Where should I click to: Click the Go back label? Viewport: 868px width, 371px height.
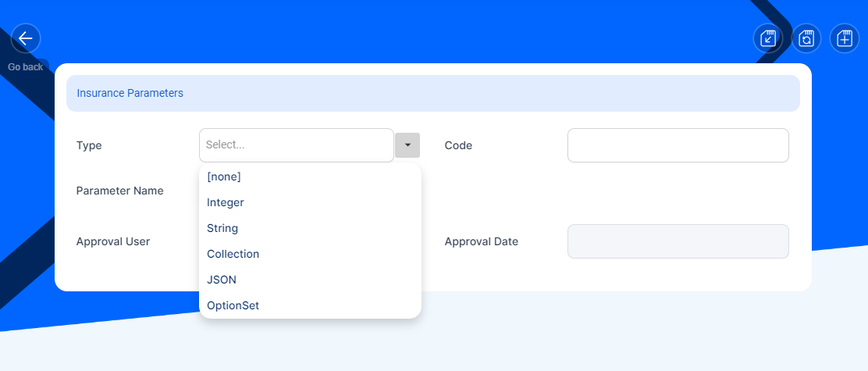pyautogui.click(x=26, y=67)
